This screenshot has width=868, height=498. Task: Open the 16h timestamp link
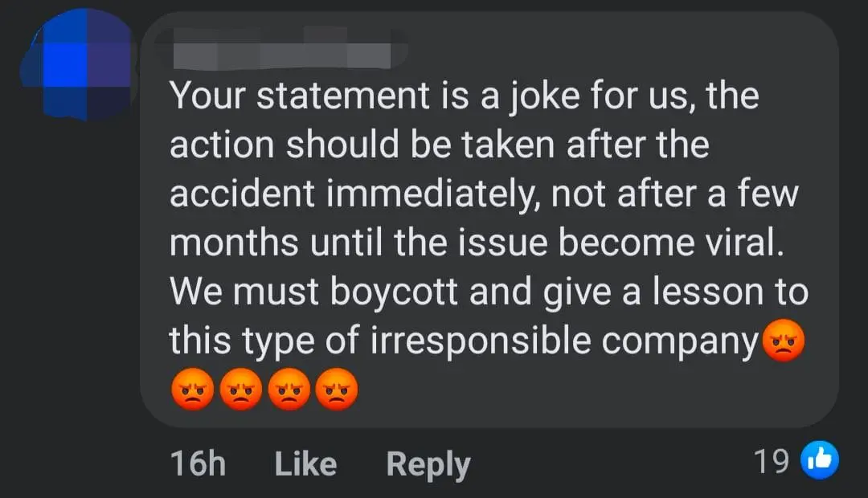pyautogui.click(x=197, y=463)
